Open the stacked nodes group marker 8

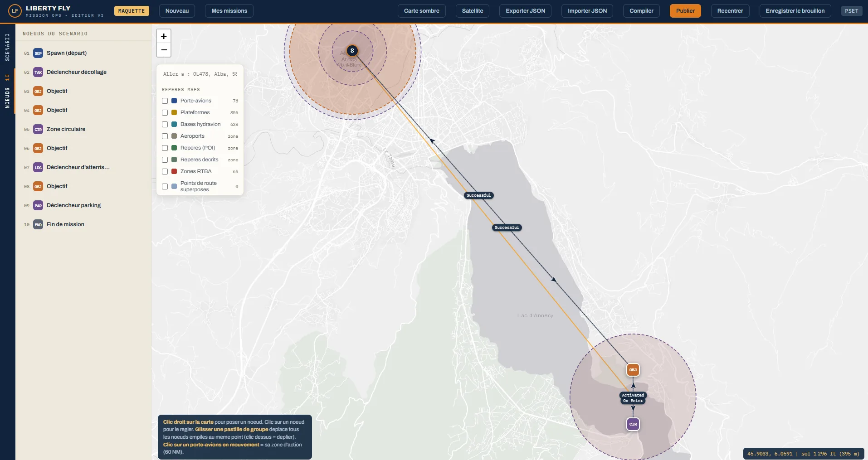(352, 51)
